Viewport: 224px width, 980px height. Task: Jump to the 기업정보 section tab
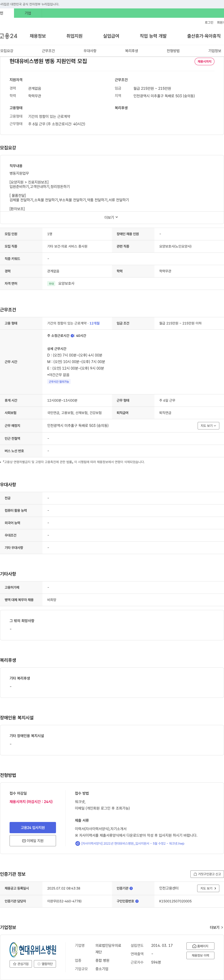click(x=214, y=50)
